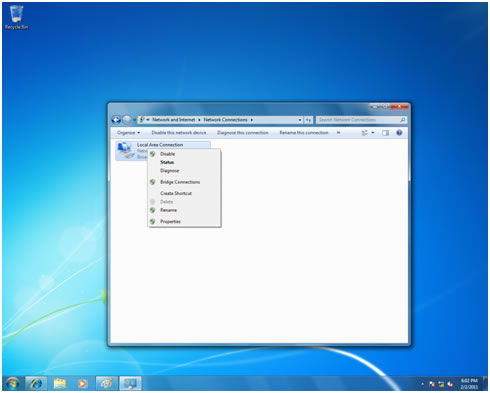Open the Windows Start orb
Screen dimensions: 490x393
tap(13, 384)
